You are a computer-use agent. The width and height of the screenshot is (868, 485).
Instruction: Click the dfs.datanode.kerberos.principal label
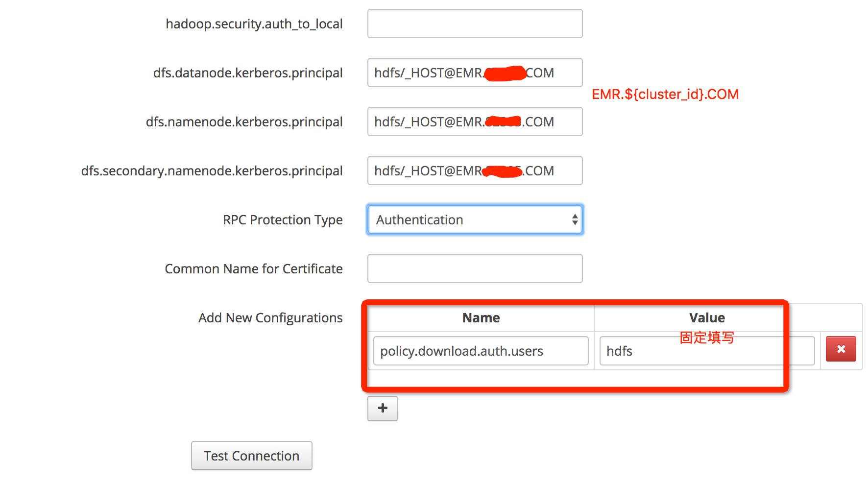click(248, 73)
